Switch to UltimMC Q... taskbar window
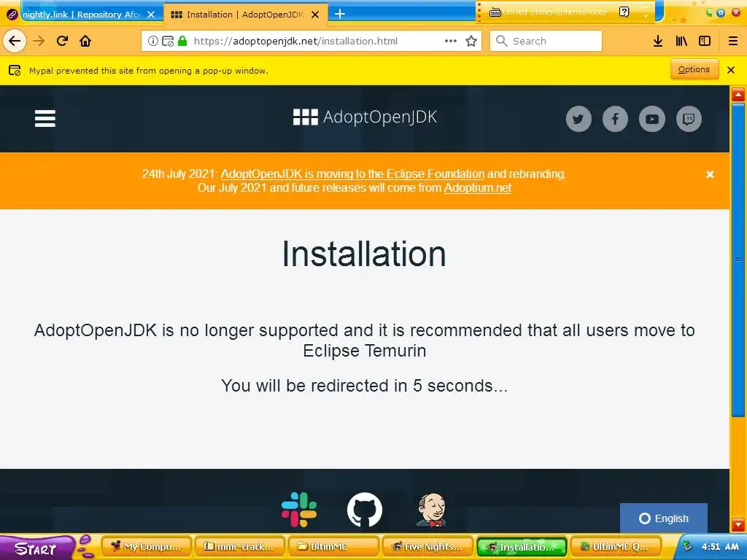 click(615, 547)
